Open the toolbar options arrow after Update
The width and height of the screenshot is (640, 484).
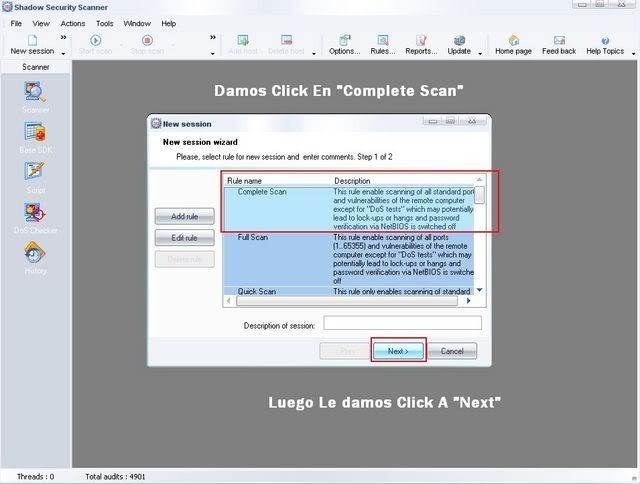point(480,53)
